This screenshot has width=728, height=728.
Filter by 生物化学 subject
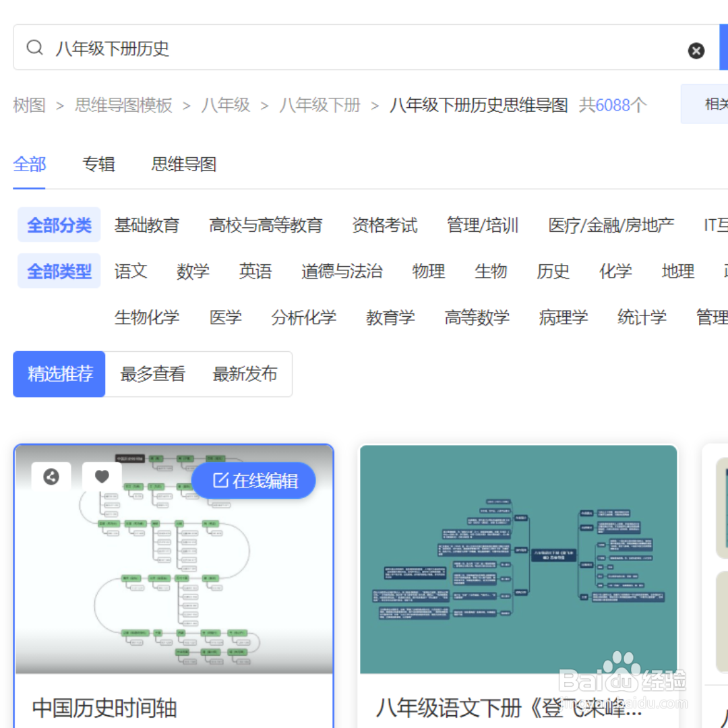[x=147, y=317]
